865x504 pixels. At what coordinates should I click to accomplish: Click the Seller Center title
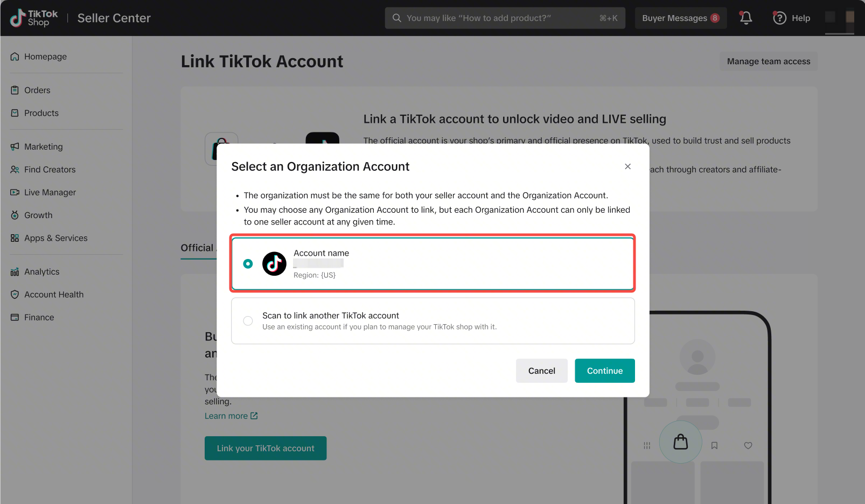pyautogui.click(x=114, y=18)
